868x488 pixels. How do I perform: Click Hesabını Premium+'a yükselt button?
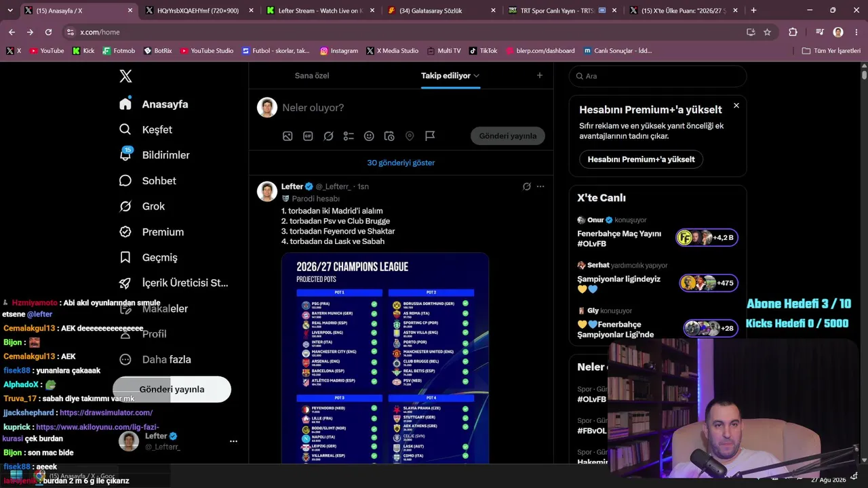coord(641,159)
